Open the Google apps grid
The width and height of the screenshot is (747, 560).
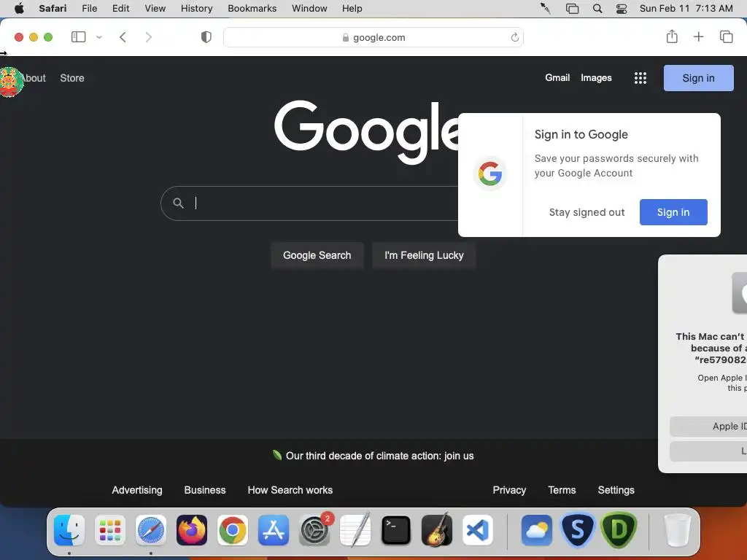point(640,78)
